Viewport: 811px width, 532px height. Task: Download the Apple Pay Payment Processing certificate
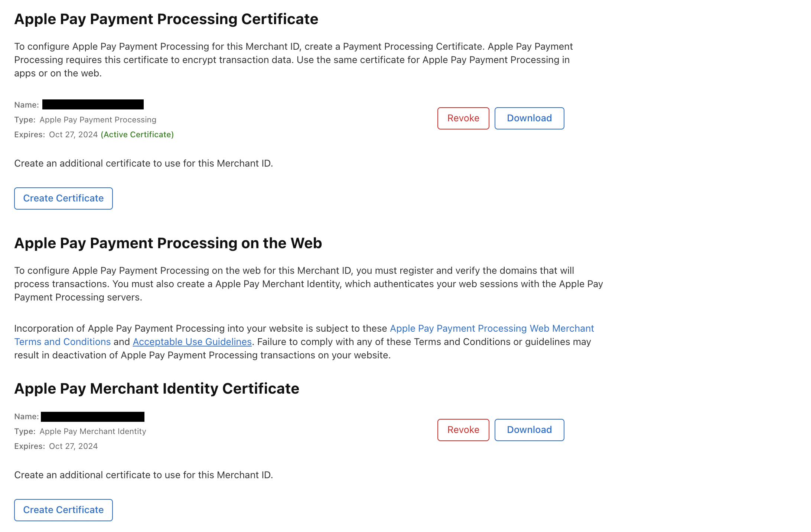click(529, 118)
